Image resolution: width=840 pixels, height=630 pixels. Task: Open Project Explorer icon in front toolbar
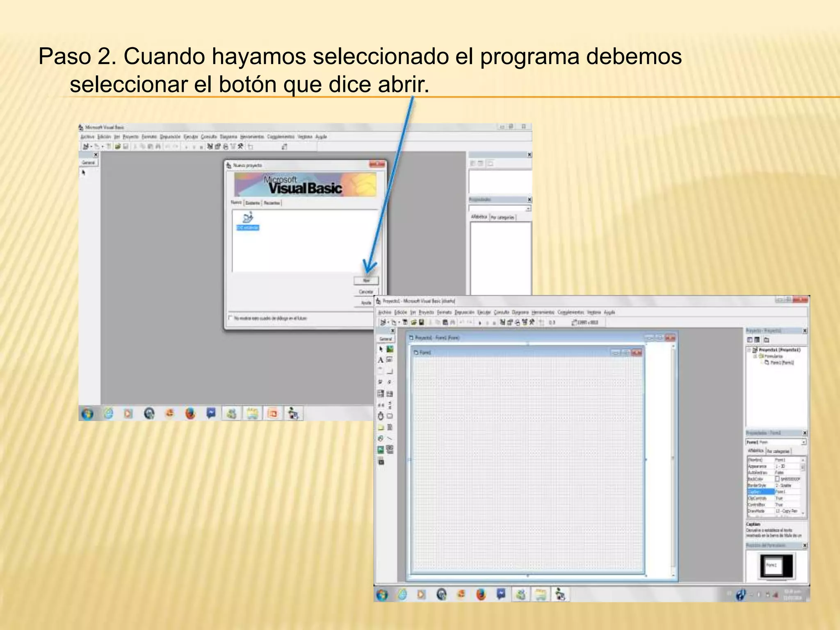pyautogui.click(x=502, y=322)
